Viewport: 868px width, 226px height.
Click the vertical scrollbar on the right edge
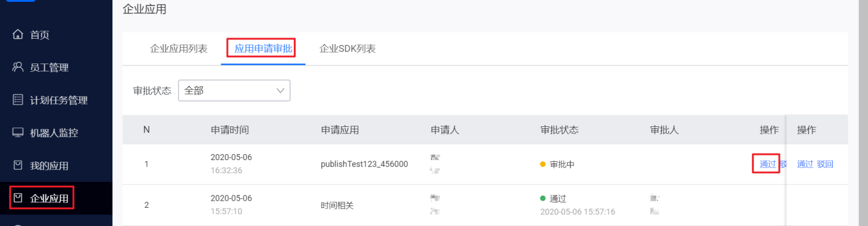(863, 113)
